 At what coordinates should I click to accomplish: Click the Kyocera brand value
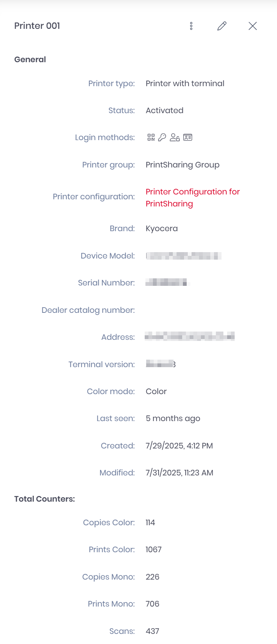162,228
